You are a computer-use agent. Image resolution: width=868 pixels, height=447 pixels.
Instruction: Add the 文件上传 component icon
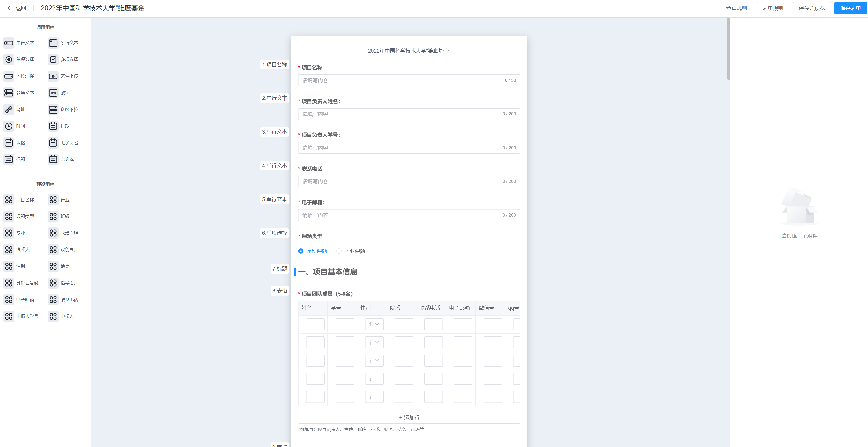[53, 76]
